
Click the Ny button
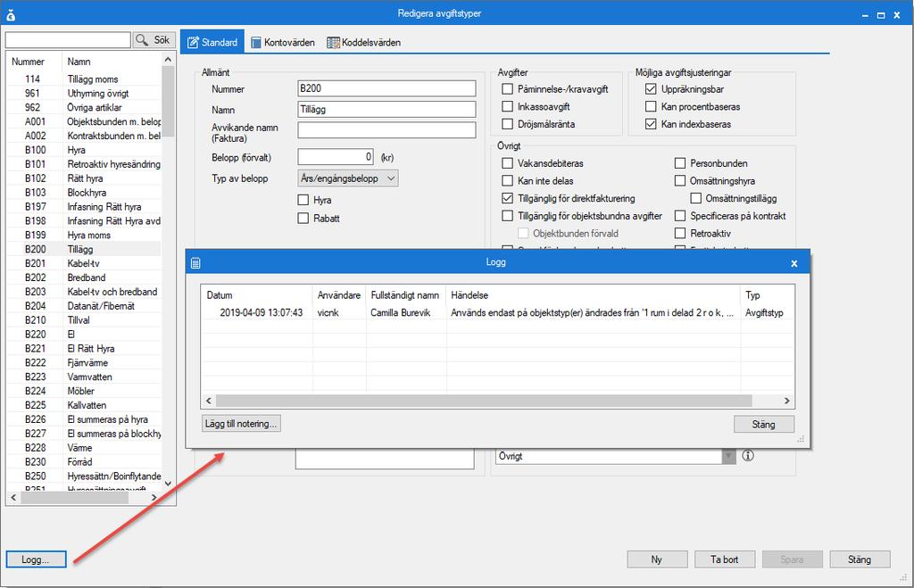click(x=657, y=559)
